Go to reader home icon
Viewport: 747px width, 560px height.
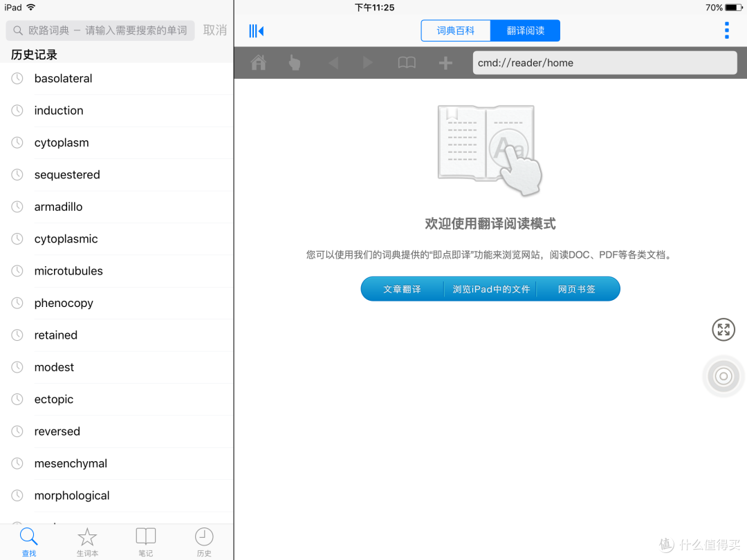pyautogui.click(x=259, y=63)
